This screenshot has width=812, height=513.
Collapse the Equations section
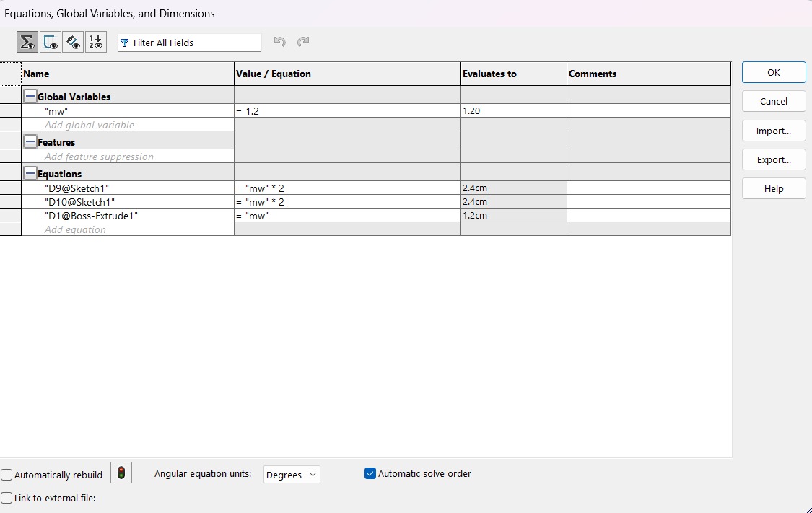tap(30, 173)
